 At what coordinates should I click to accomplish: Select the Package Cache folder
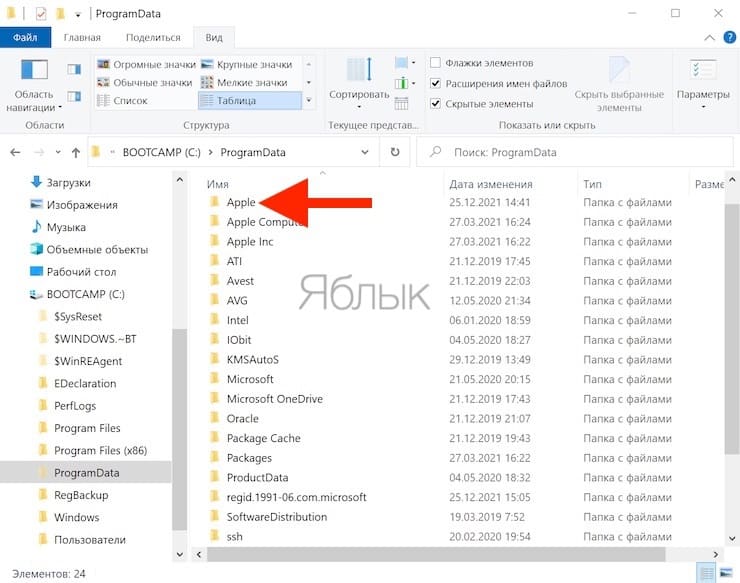263,439
